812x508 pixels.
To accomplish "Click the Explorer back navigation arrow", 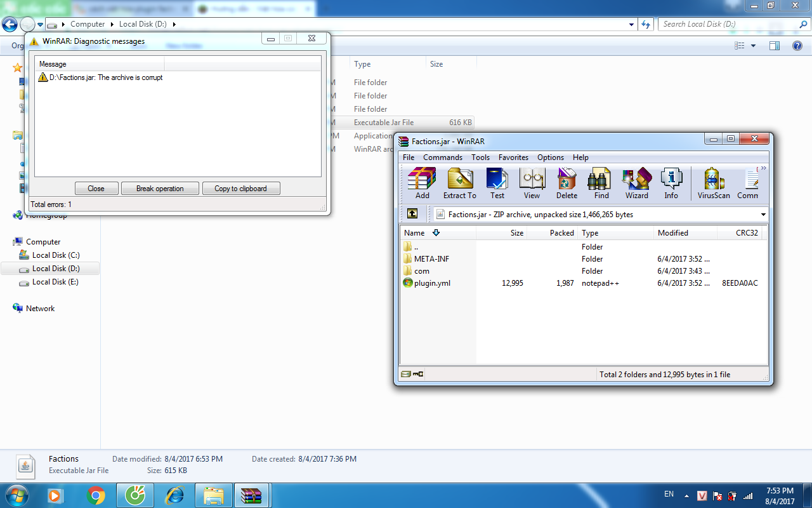I will pos(10,25).
